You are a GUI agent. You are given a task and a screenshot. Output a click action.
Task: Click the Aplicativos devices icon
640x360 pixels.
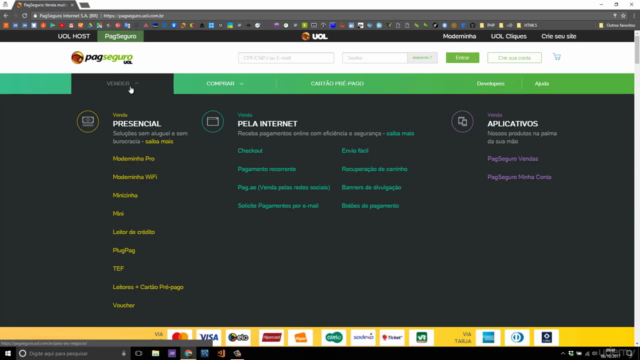462,121
